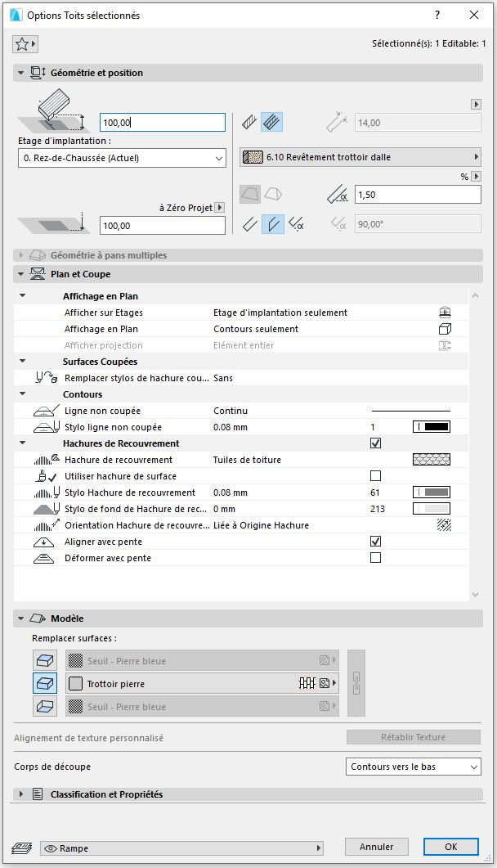Click Continu line type preview
Image resolution: width=497 pixels, height=868 pixels.
click(410, 411)
